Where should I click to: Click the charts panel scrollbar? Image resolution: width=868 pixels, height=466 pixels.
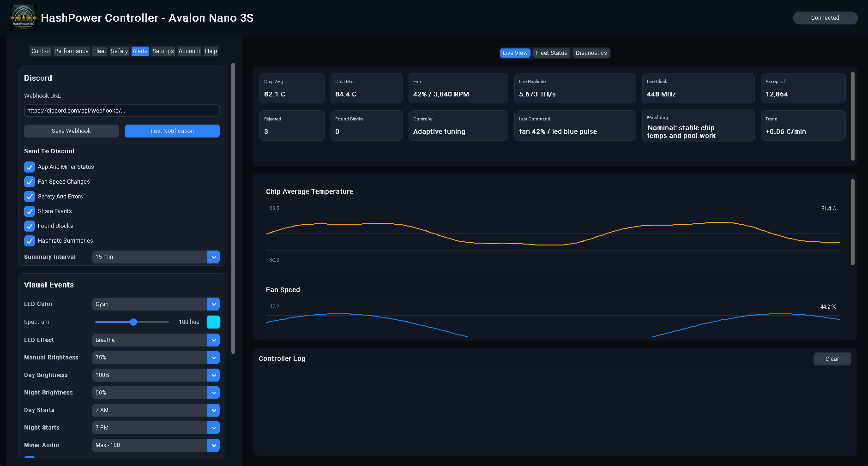[853, 222]
